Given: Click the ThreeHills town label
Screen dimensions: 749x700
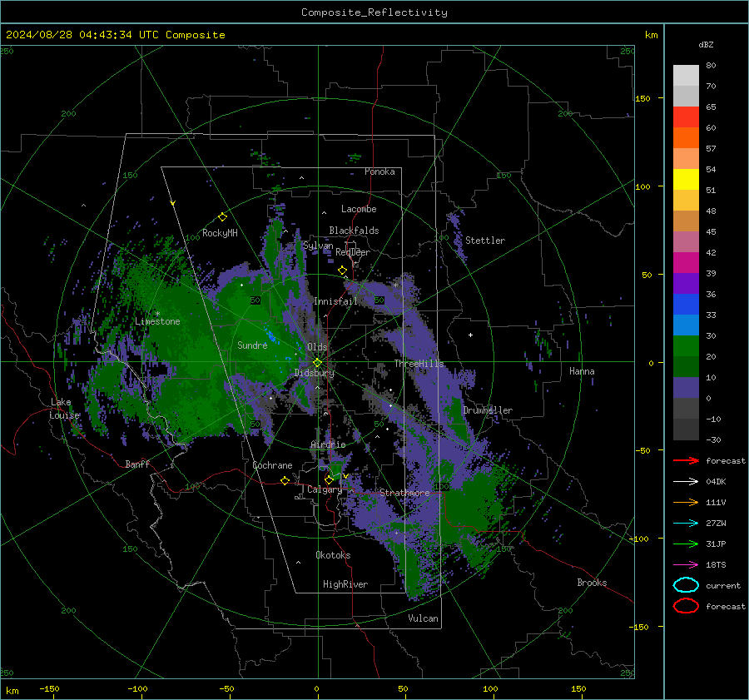Looking at the screenshot, I should tap(419, 364).
